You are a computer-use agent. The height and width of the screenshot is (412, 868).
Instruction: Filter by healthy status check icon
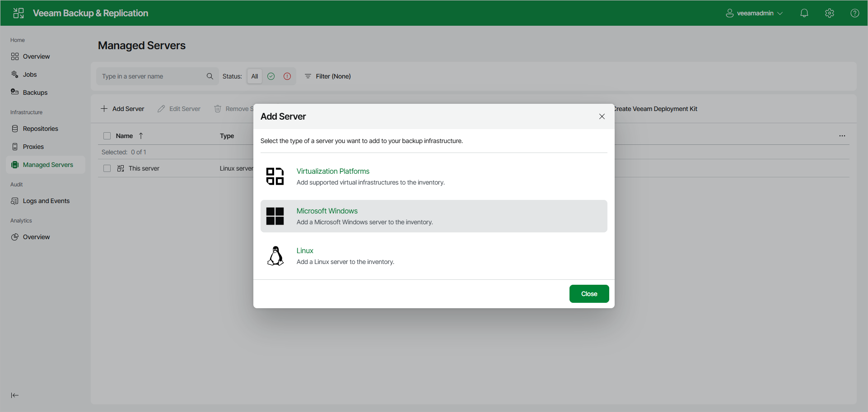(271, 76)
